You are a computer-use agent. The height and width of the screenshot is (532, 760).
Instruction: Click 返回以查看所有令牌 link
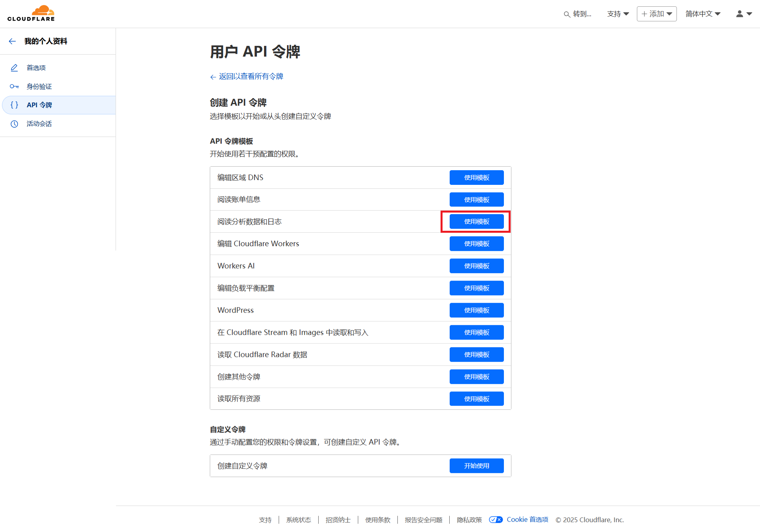pyautogui.click(x=251, y=76)
